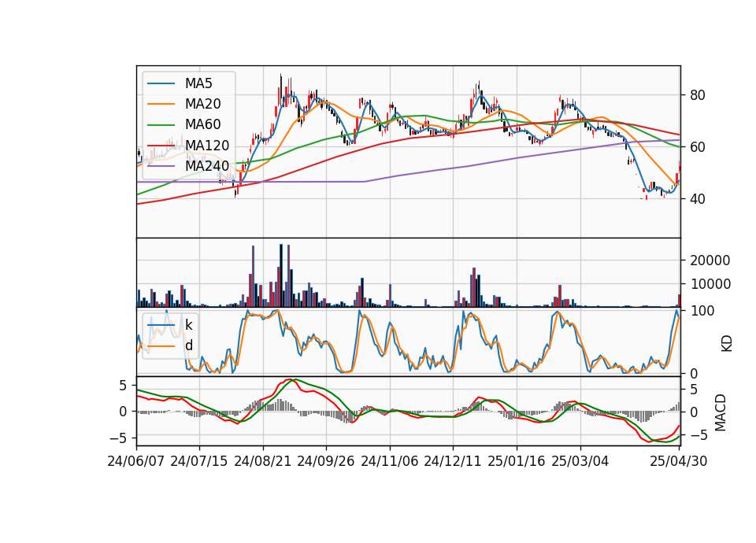Screen dimensions: 756x543
Task: Click the price axis value 40
Action: tap(698, 199)
